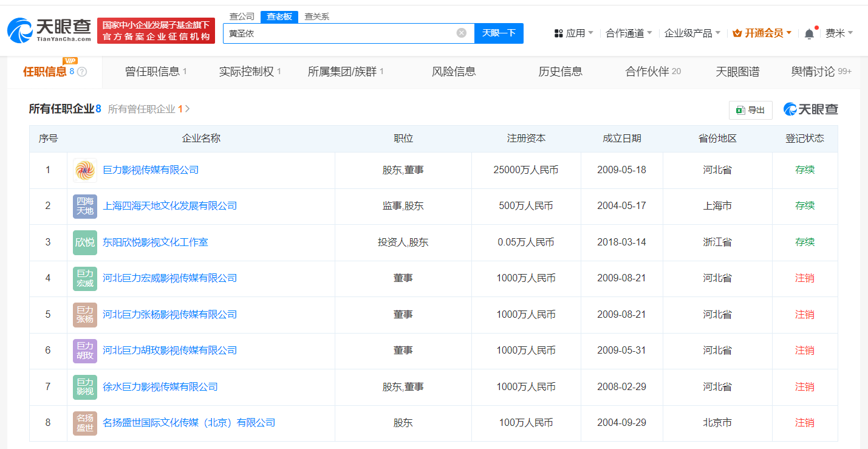Open notifications via the bell icon
Image resolution: width=868 pixels, height=449 pixels.
click(809, 34)
